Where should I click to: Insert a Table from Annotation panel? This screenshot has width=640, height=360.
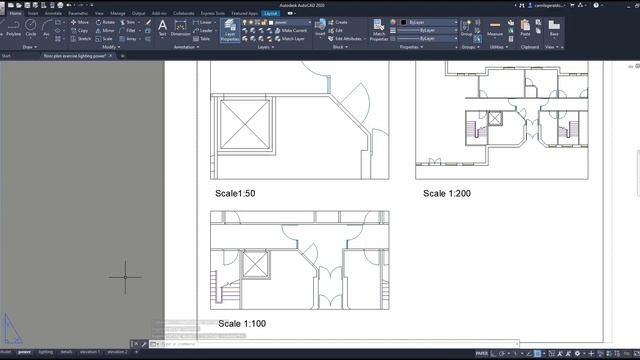pyautogui.click(x=201, y=38)
